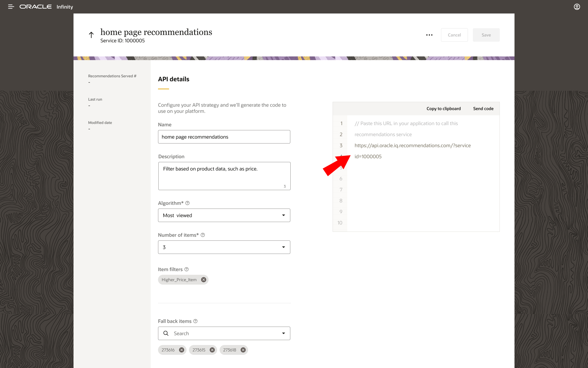Click the Fall back items help icon

(195, 321)
